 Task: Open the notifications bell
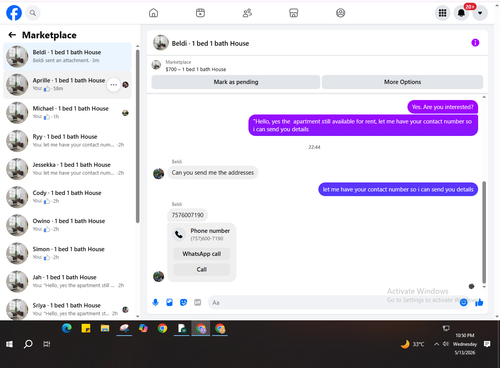(461, 13)
